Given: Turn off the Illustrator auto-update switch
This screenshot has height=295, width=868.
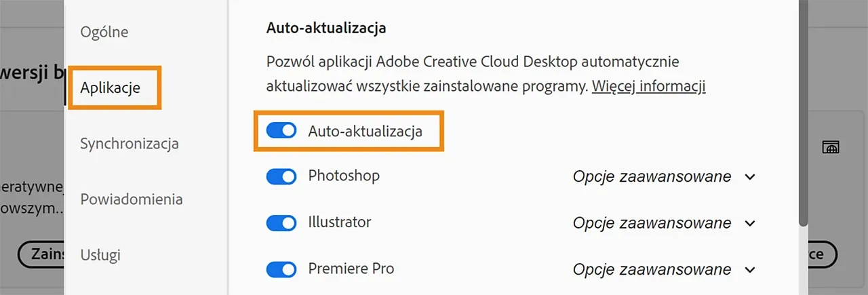Looking at the screenshot, I should click(x=281, y=222).
